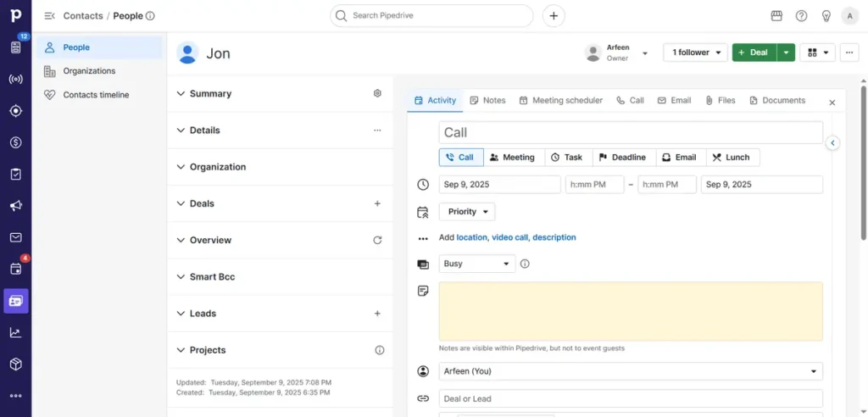Switch to the Notes tab
The image size is (868, 417).
[487, 100]
